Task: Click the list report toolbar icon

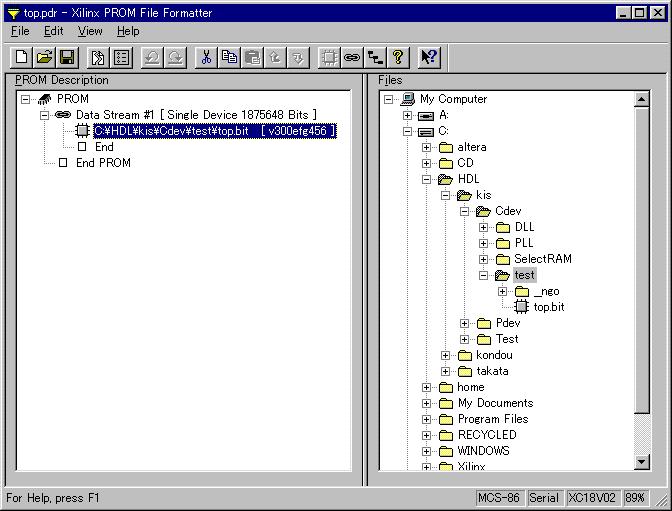Action: [x=121, y=57]
